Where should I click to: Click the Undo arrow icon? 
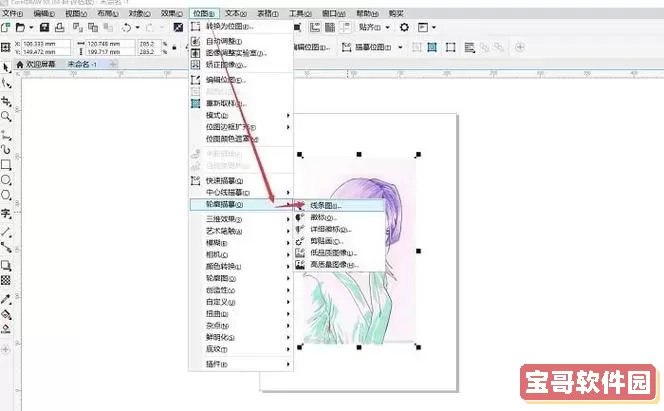(126, 28)
